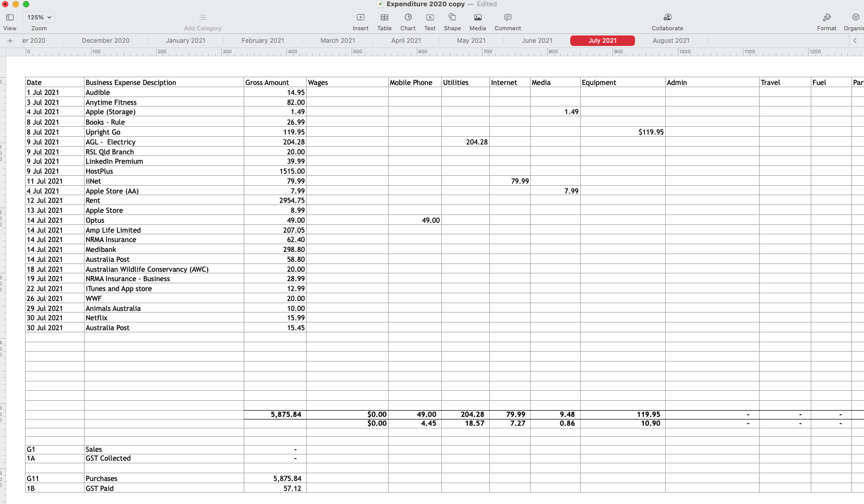Switch to the March 2021 sheet

pyautogui.click(x=338, y=41)
